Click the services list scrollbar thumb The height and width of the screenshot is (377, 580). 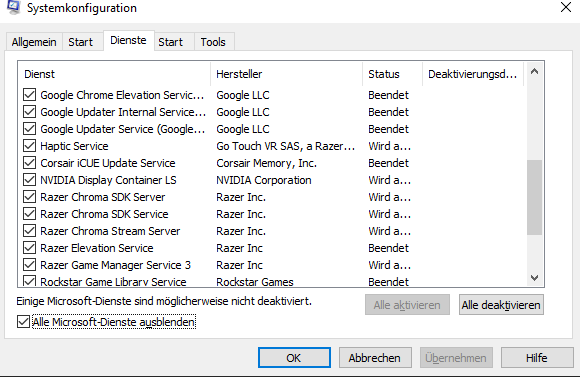[534, 197]
